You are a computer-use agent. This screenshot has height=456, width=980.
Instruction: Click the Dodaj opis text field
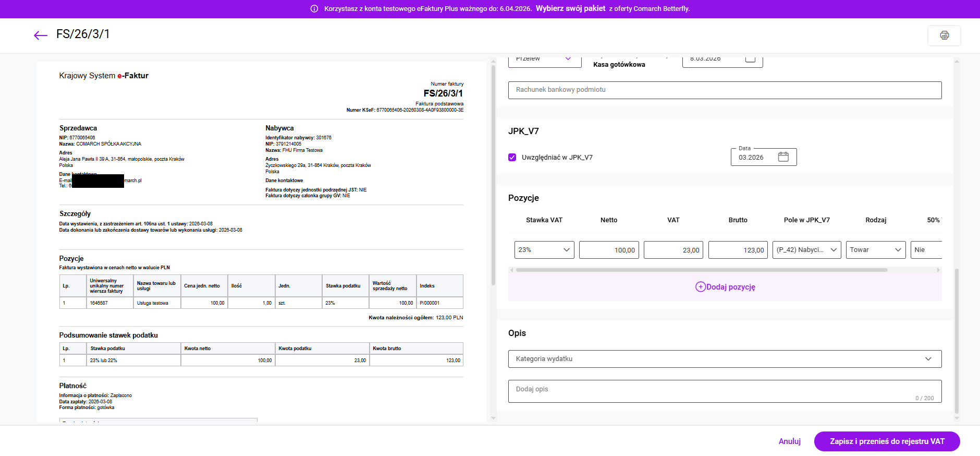point(725,391)
